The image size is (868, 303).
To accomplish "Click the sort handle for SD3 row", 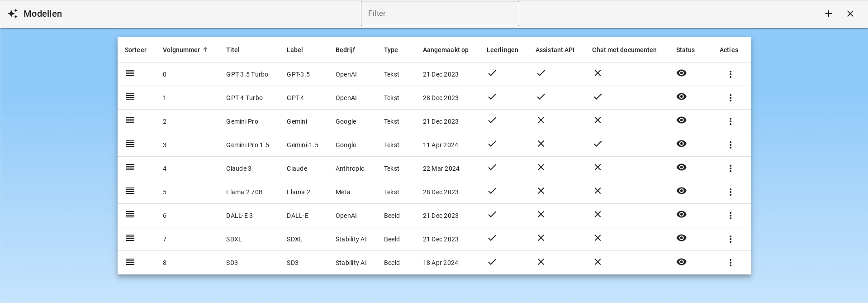I will 130,262.
